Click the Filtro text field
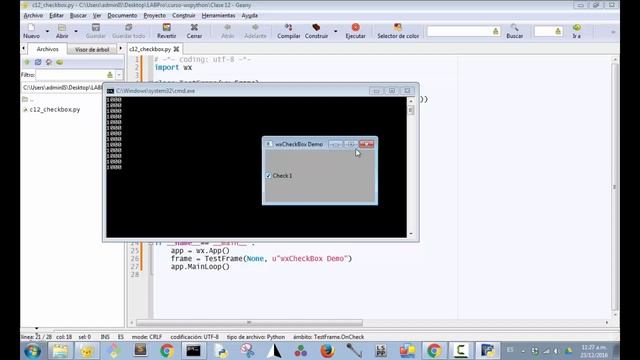Viewport: 640px width, 360px height. [x=71, y=75]
